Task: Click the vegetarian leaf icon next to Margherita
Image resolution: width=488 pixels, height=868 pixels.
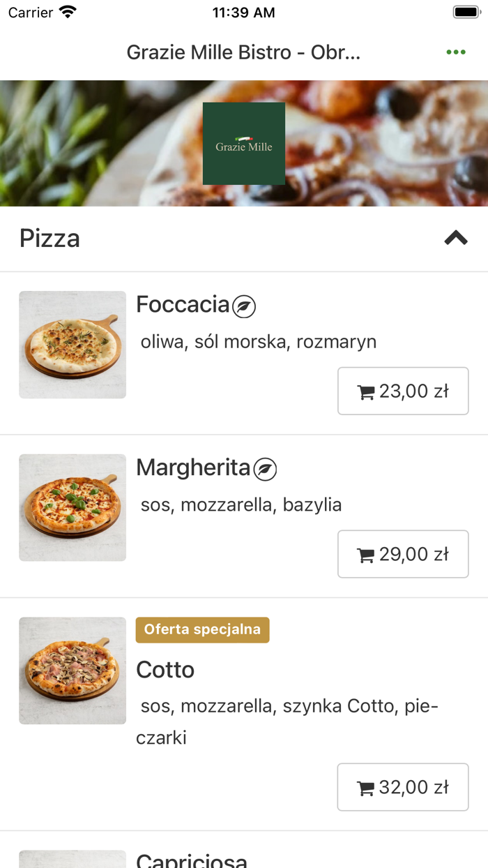Action: click(264, 469)
